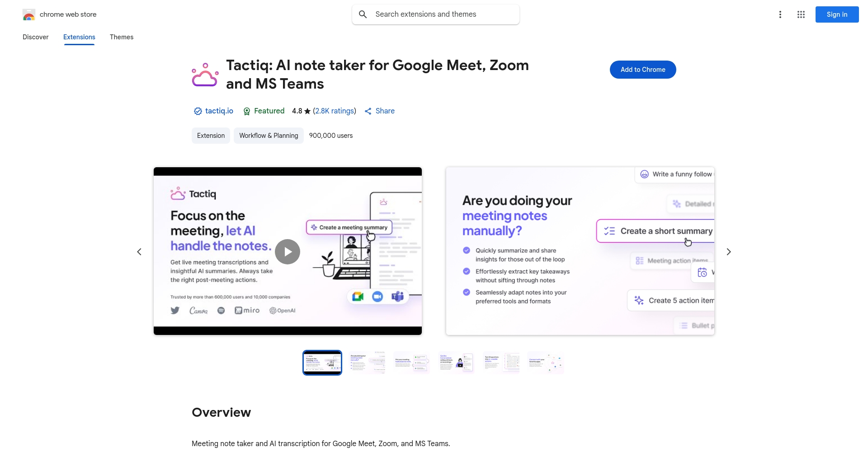
Task: Click the Google Meet icon in video
Action: (358, 297)
